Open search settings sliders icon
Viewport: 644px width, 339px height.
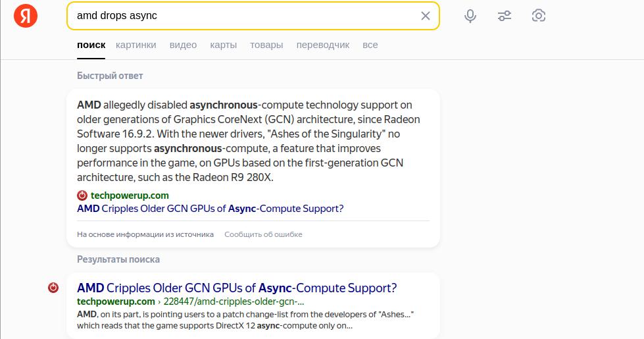click(505, 16)
